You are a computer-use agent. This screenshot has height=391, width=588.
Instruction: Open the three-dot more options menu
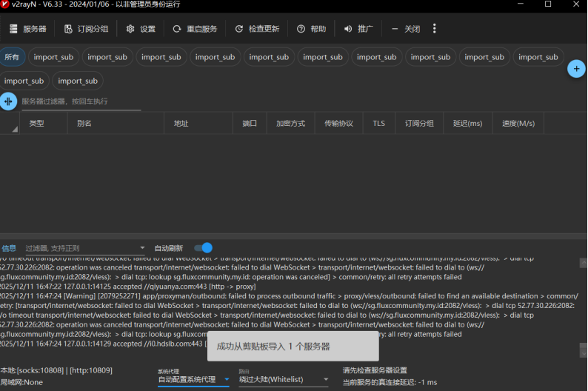pos(435,29)
